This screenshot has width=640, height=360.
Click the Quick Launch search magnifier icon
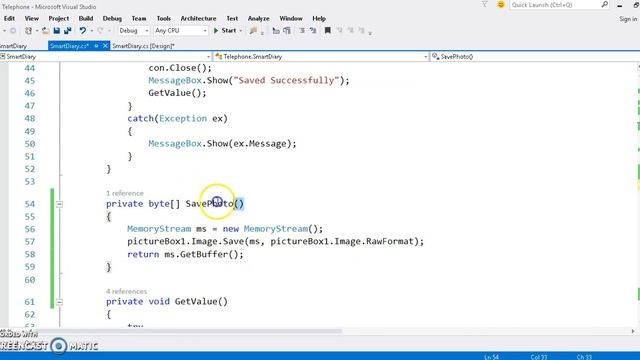(x=604, y=4)
